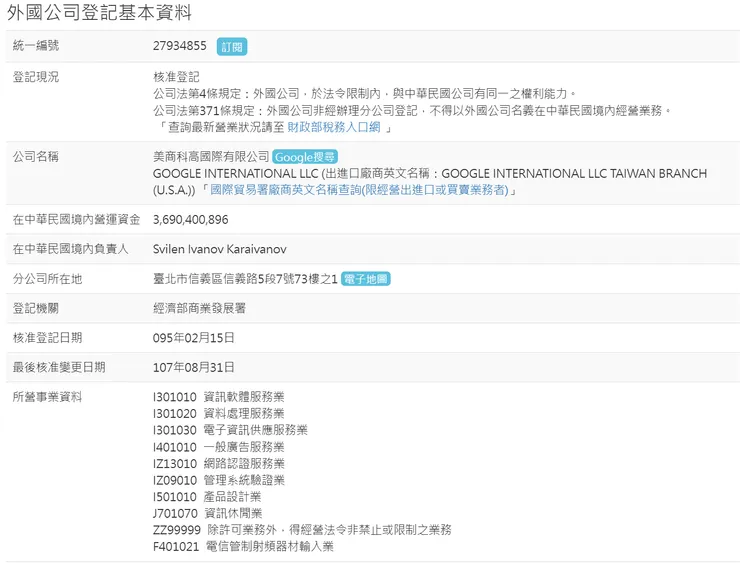
Task: Click the 公司法第4條規定 sentence
Action: click(x=365, y=93)
